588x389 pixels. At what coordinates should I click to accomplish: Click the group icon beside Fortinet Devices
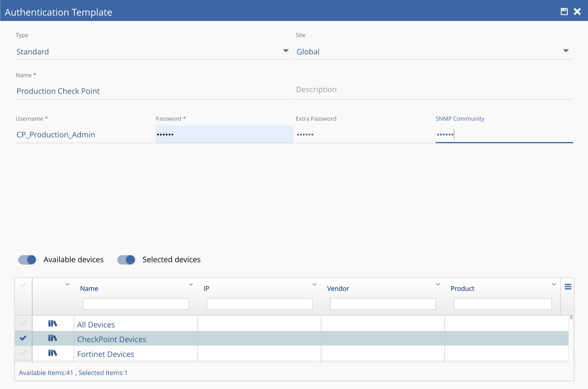tap(53, 353)
